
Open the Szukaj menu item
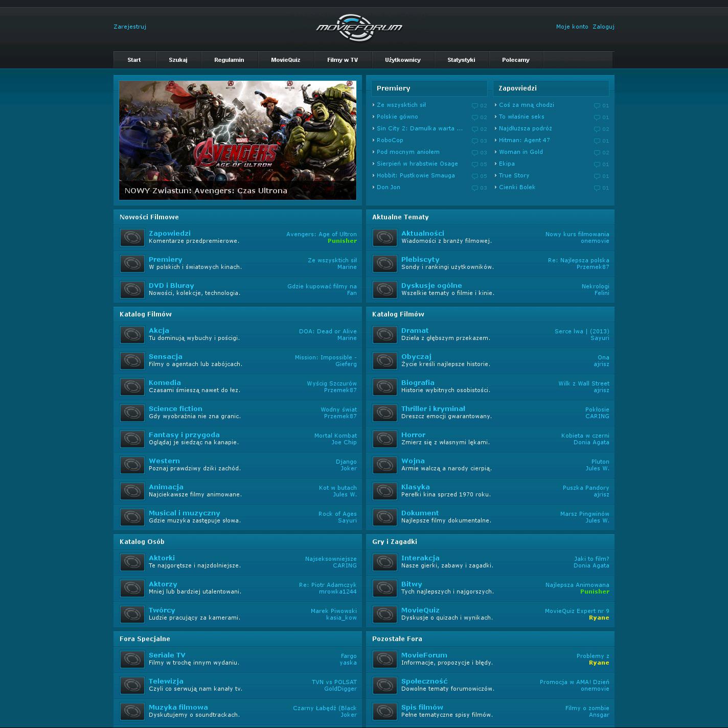[x=178, y=60]
